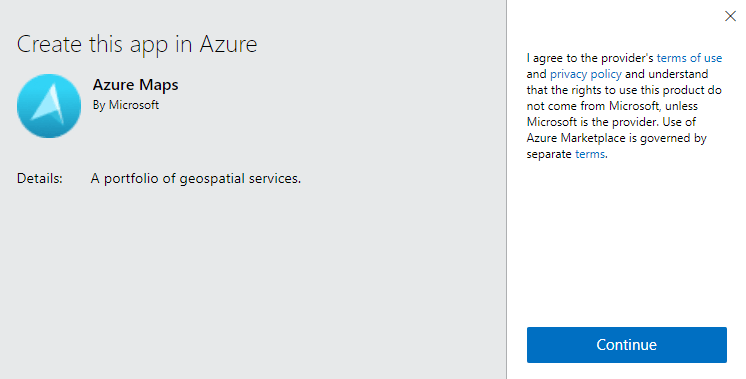Click the By Microsoft publisher text

(x=126, y=105)
